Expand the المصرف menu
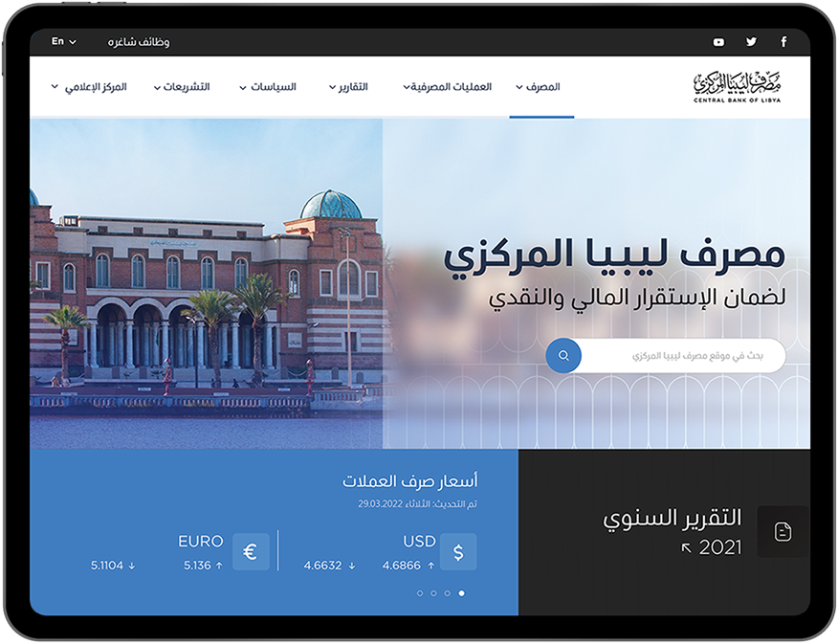This screenshot has height=644, width=838. point(539,86)
